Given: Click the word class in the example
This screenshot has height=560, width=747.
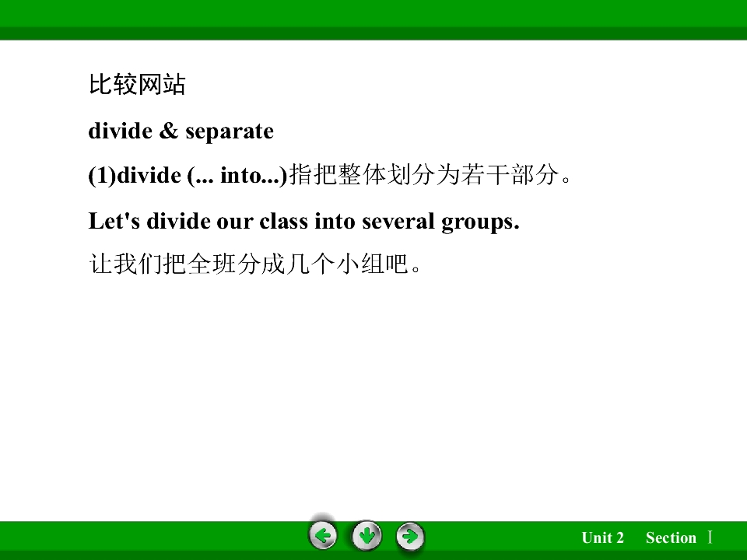Looking at the screenshot, I should pyautogui.click(x=283, y=221).
